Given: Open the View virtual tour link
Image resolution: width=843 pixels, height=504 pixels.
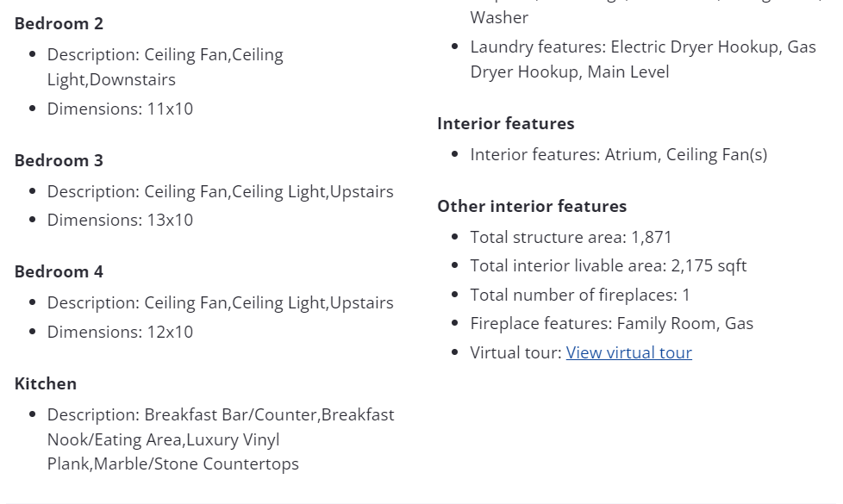Looking at the screenshot, I should click(x=628, y=352).
